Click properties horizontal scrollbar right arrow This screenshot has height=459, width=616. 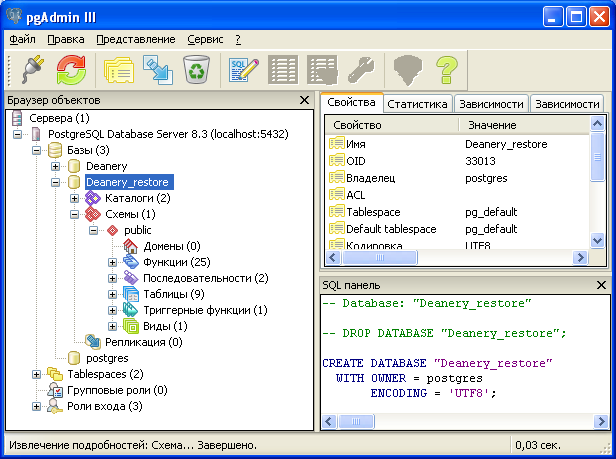tap(580, 258)
